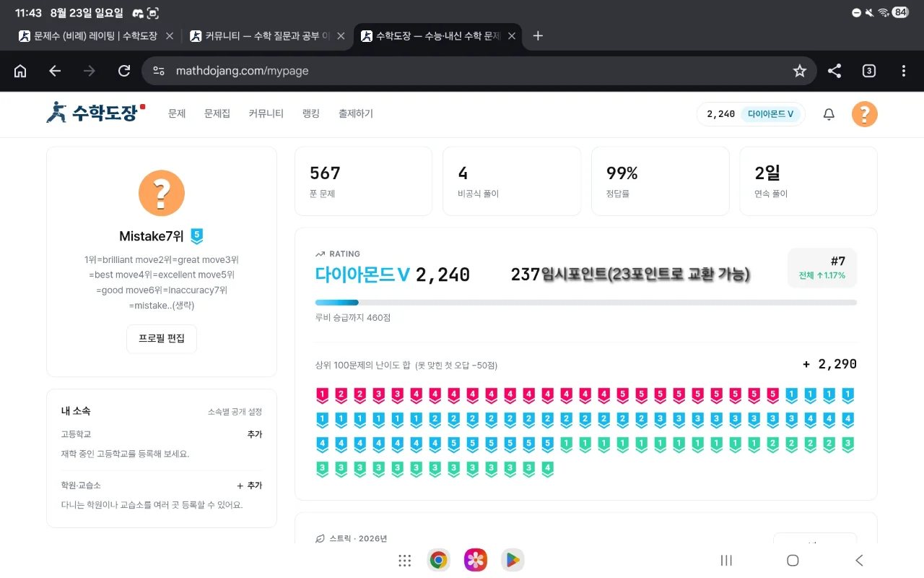Open Chrome three-dot overflow menu
The image size is (924, 578).
click(904, 71)
